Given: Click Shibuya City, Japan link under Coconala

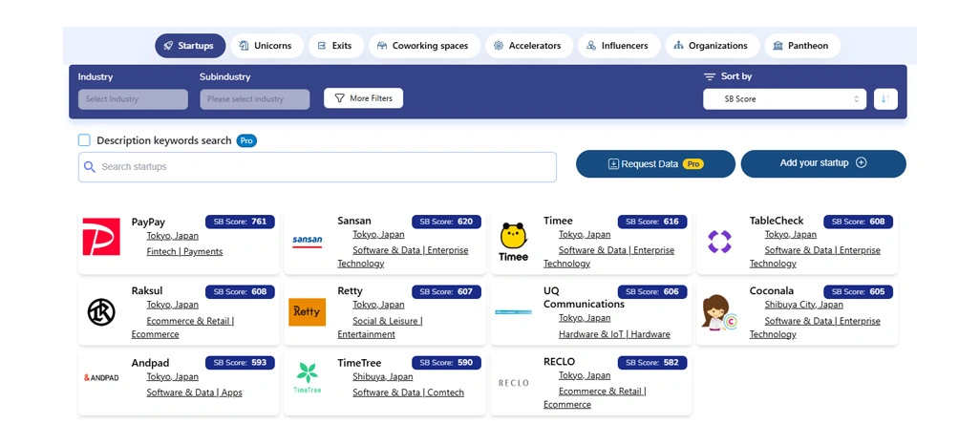Looking at the screenshot, I should coord(803,305).
